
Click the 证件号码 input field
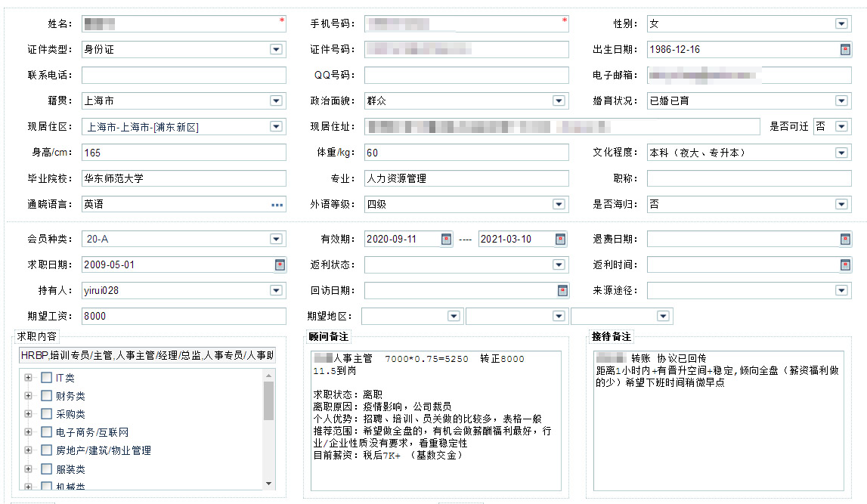[x=466, y=50]
